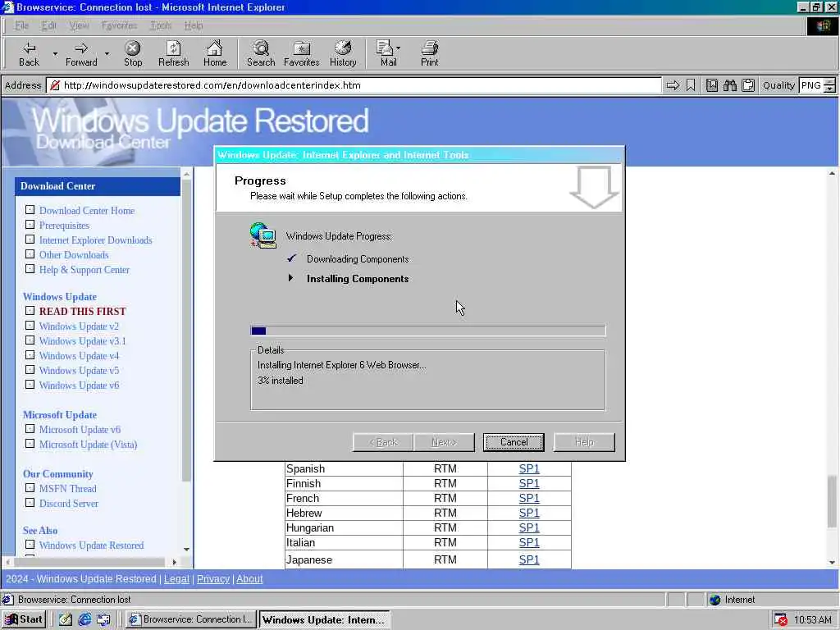This screenshot has height=630, width=840.
Task: Refresh the page via toolbar icon
Action: tap(174, 48)
